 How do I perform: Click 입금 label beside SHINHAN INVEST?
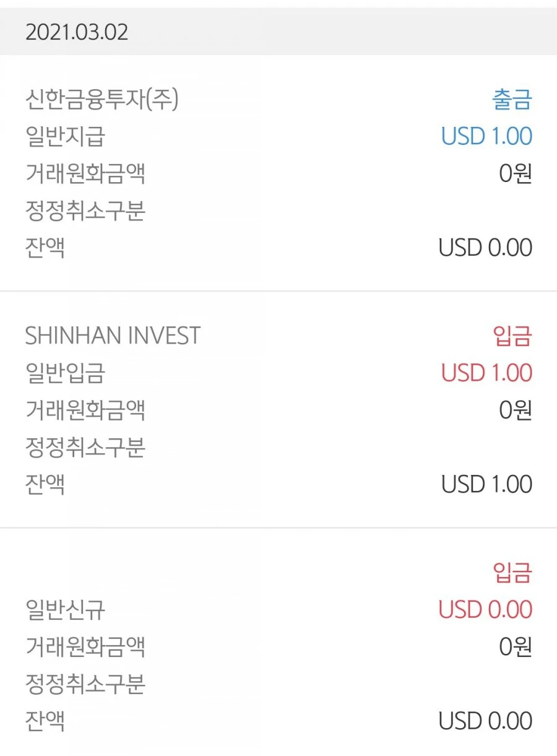click(512, 336)
